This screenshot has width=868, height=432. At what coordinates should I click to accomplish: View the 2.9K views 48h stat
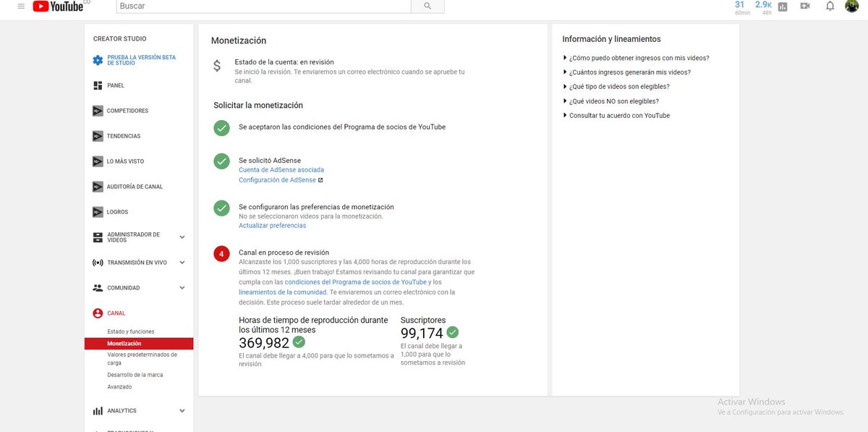763,7
